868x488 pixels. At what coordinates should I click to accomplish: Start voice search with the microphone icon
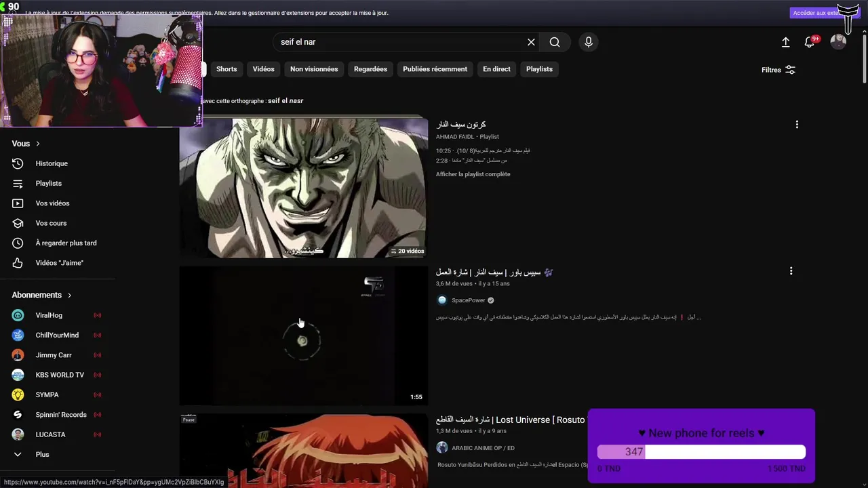[x=589, y=42]
